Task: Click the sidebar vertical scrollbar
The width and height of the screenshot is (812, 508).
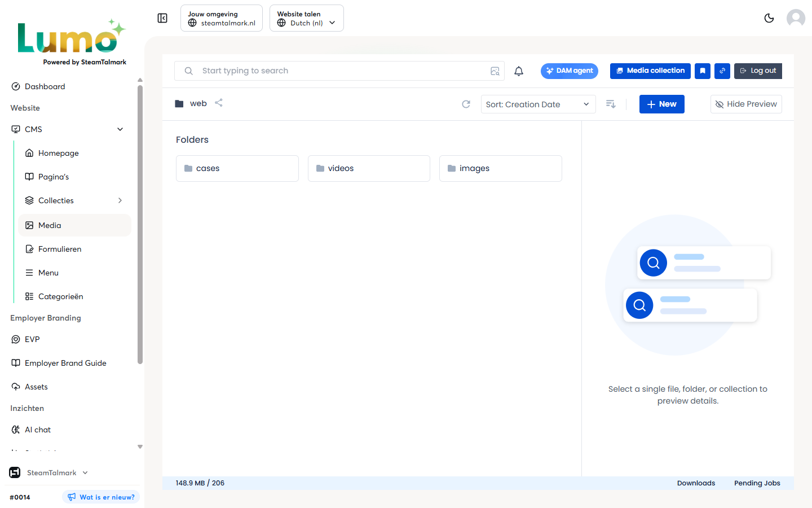Action: (x=140, y=224)
